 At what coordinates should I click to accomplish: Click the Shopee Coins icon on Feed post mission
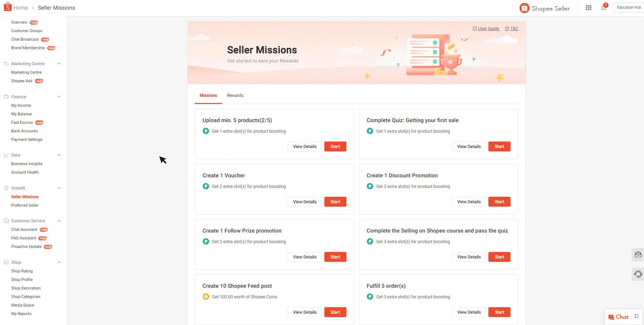click(206, 297)
